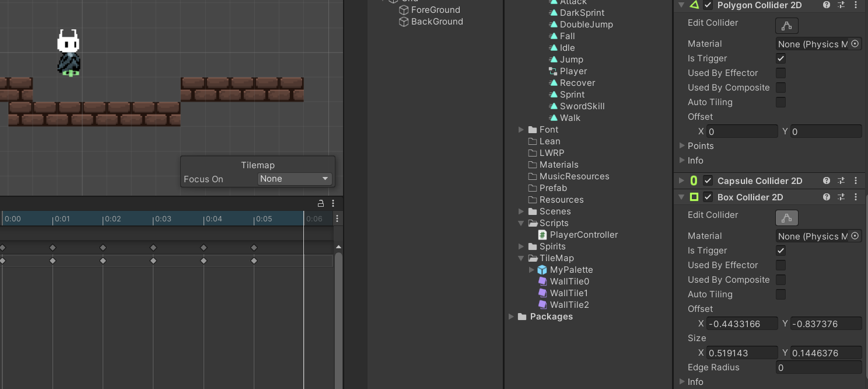Screen dimensions: 868x389
Task: Open the timeline options kebab menu
Action: [x=337, y=218]
